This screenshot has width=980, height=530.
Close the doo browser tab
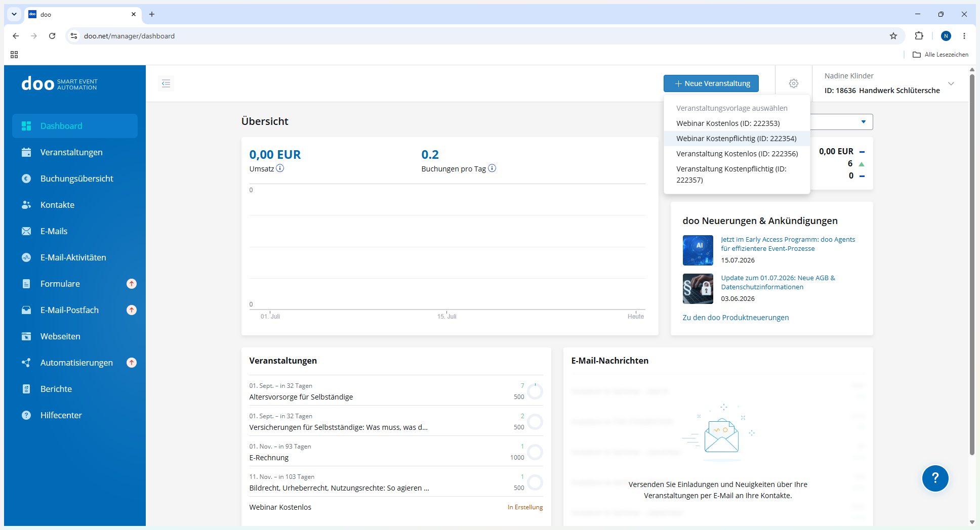pos(134,14)
